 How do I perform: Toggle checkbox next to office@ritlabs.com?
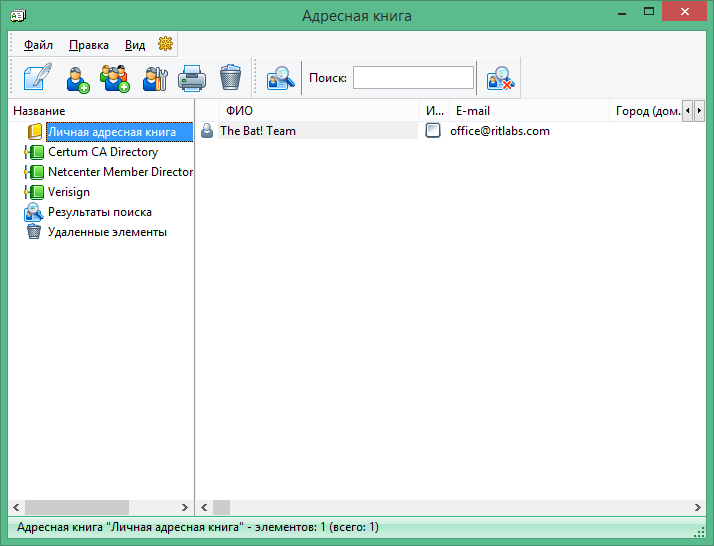point(433,131)
